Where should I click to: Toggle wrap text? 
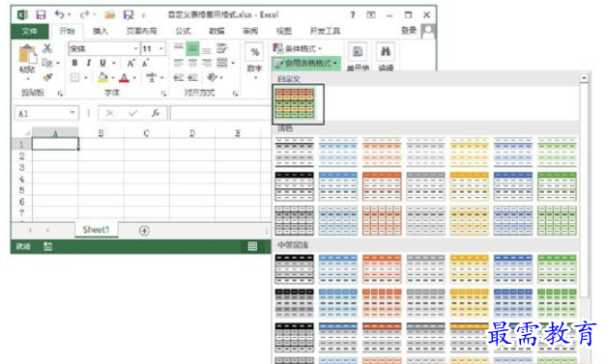(x=222, y=48)
